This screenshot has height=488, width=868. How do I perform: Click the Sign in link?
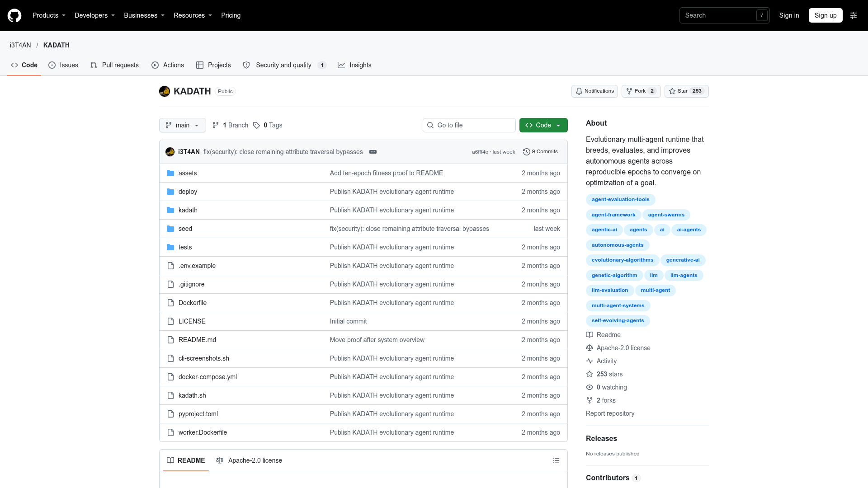point(789,15)
